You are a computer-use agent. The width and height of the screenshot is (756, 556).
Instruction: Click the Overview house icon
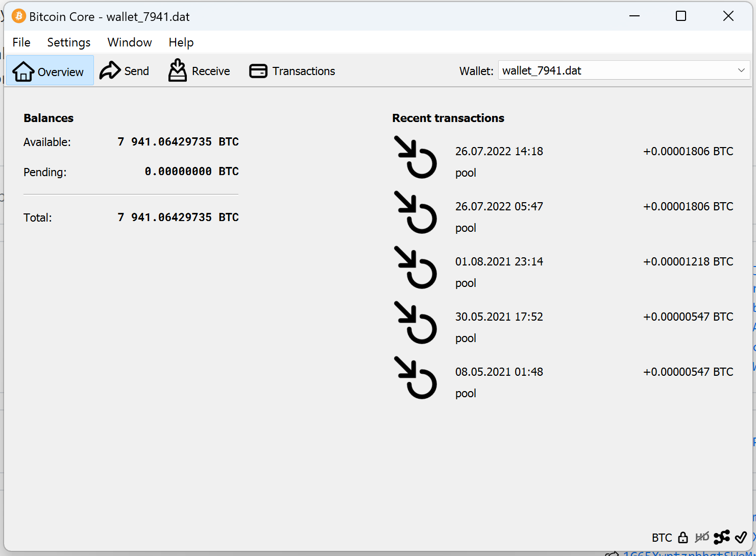pyautogui.click(x=23, y=71)
